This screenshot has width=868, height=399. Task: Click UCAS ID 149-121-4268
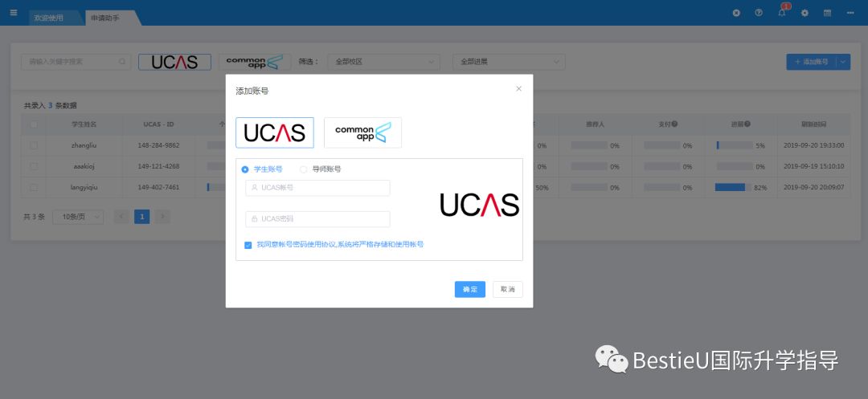click(158, 166)
